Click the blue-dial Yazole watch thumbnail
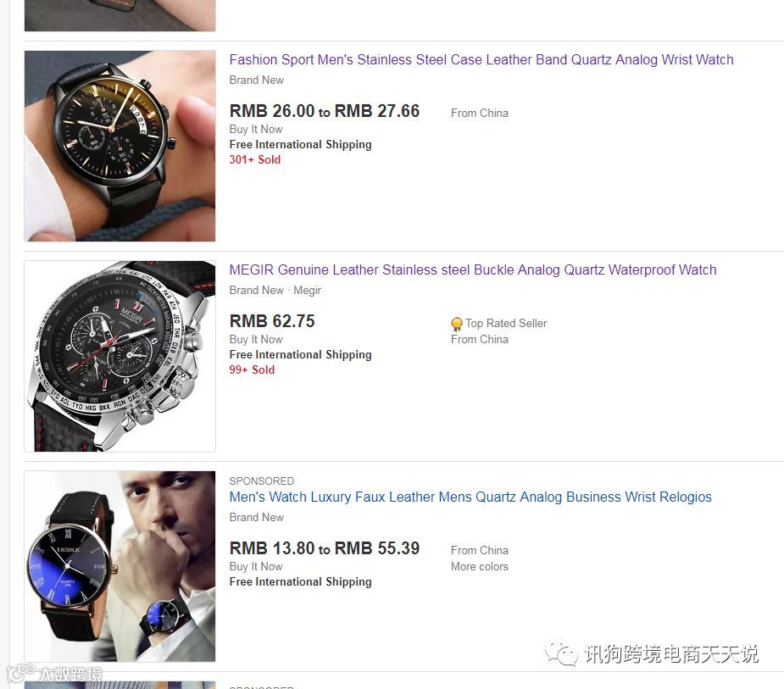The height and width of the screenshot is (689, 784). pos(120,566)
